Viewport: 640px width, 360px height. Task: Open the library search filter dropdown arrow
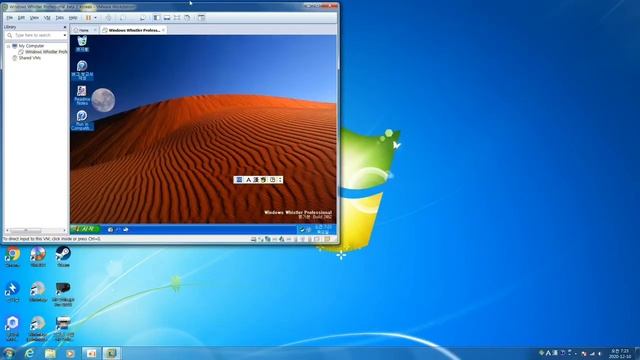point(64,36)
